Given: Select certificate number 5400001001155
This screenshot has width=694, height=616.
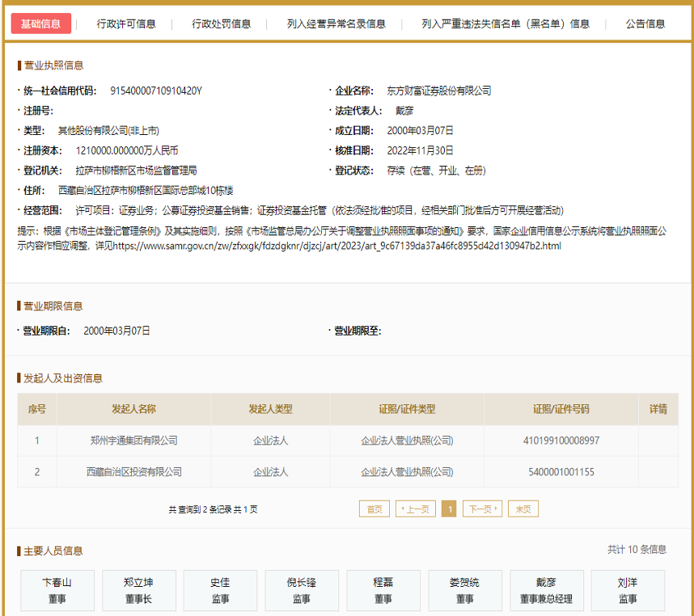Looking at the screenshot, I should 561,472.
